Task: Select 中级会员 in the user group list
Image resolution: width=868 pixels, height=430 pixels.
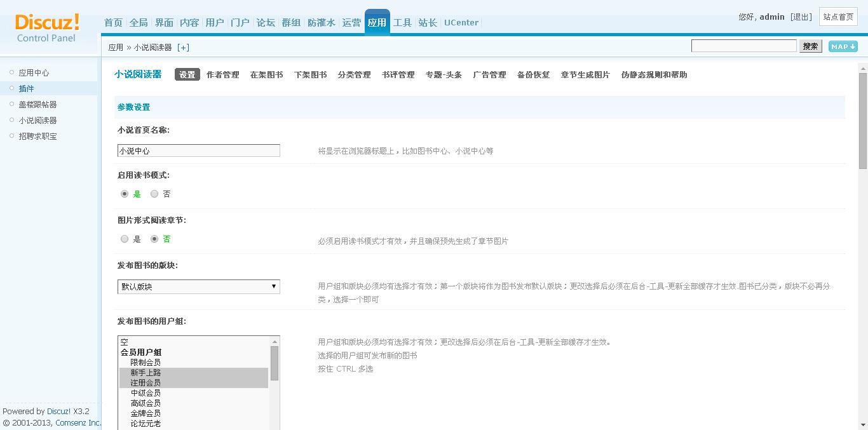Action: pos(194,393)
